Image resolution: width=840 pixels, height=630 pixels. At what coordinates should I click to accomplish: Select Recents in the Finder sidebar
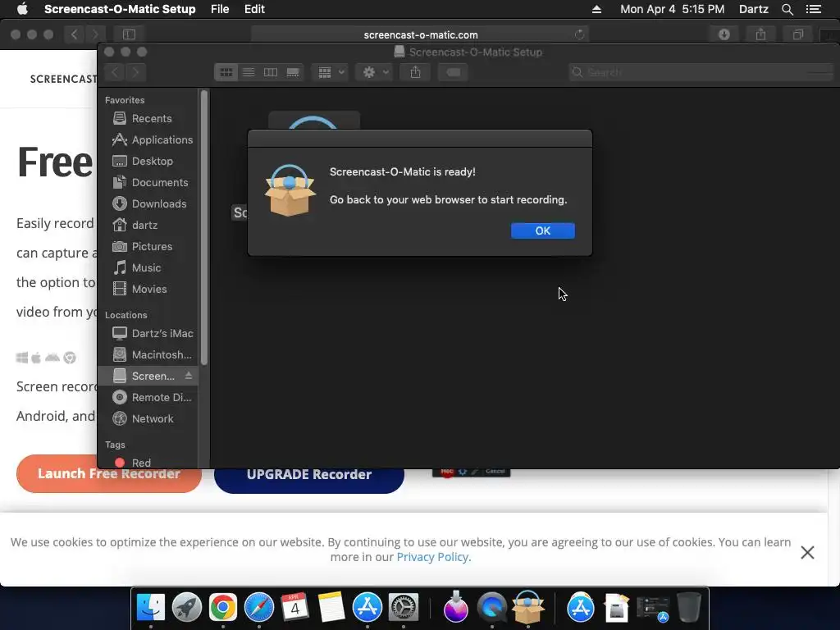pos(148,118)
